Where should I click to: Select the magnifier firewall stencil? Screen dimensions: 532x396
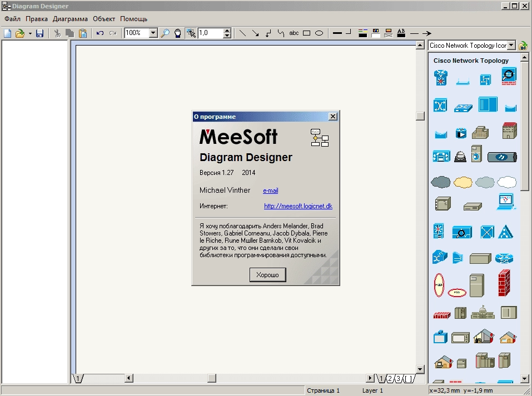[509, 76]
